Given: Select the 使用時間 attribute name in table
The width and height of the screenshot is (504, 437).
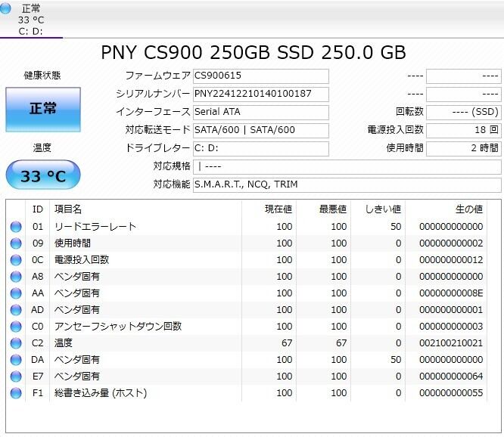Looking at the screenshot, I should click(x=73, y=243).
